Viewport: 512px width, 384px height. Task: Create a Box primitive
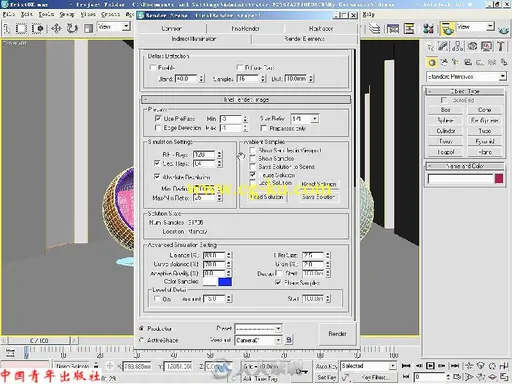click(x=445, y=110)
